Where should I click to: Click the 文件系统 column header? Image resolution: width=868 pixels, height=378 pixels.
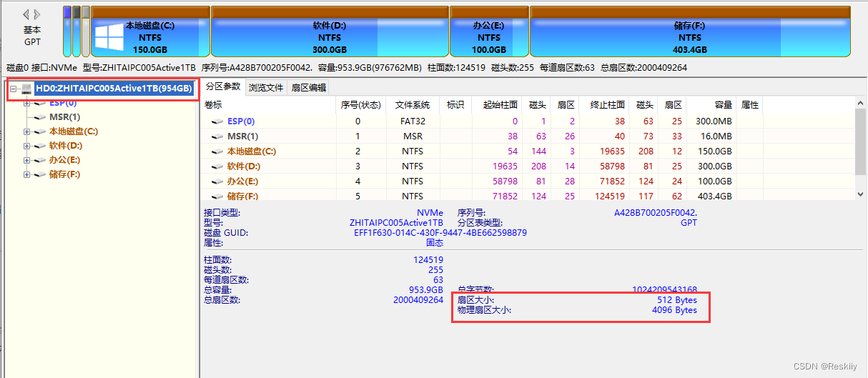413,105
